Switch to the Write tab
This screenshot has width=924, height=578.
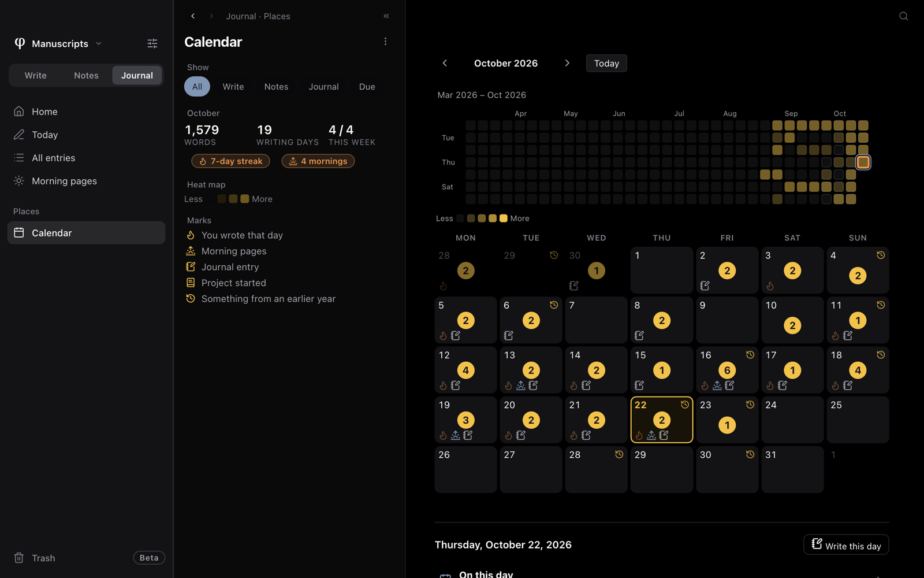point(36,75)
